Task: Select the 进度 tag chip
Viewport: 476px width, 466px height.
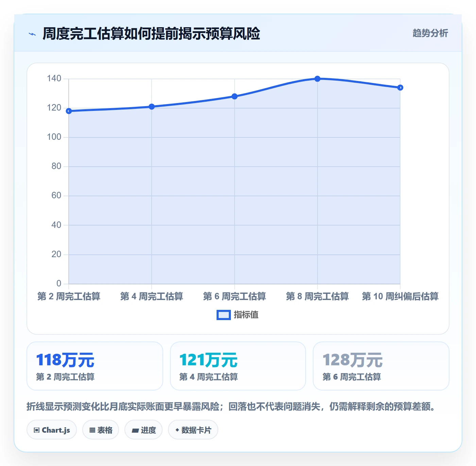Action: 143,430
